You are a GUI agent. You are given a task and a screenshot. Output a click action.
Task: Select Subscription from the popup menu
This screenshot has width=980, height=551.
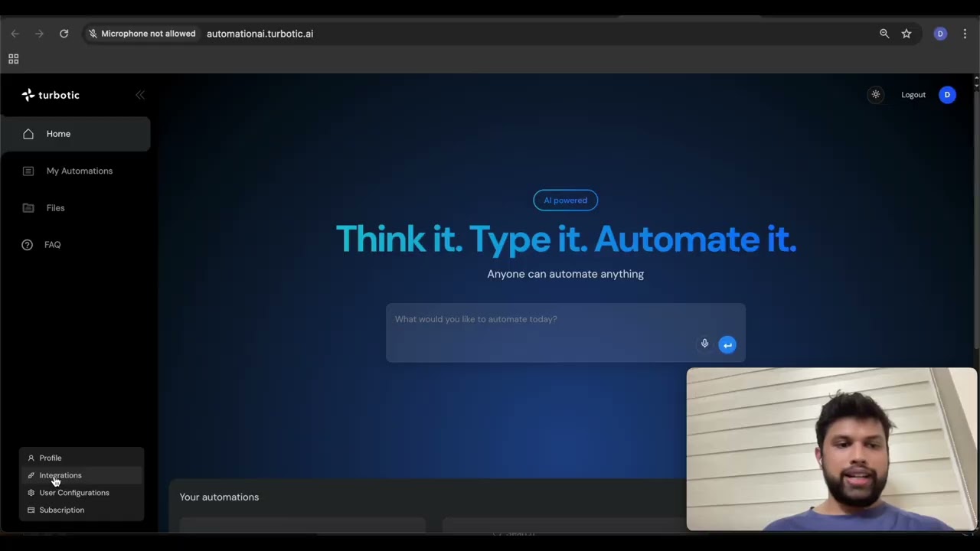point(62,510)
